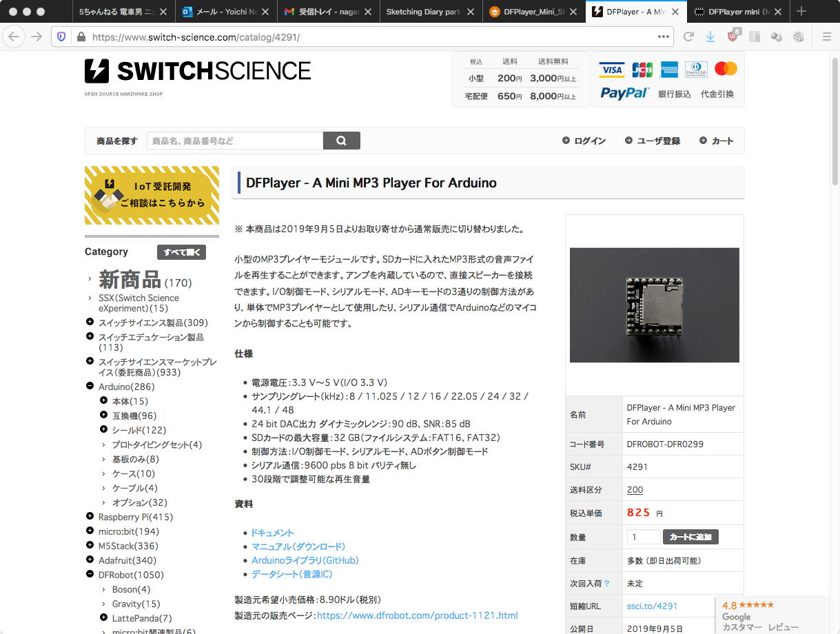Screen dimensions: 840x634
Task: Click the カートに追加 add-to-cart button
Action: [x=690, y=537]
